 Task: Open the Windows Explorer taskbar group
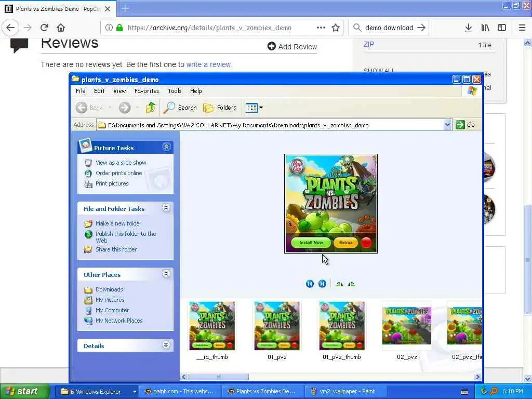96,392
